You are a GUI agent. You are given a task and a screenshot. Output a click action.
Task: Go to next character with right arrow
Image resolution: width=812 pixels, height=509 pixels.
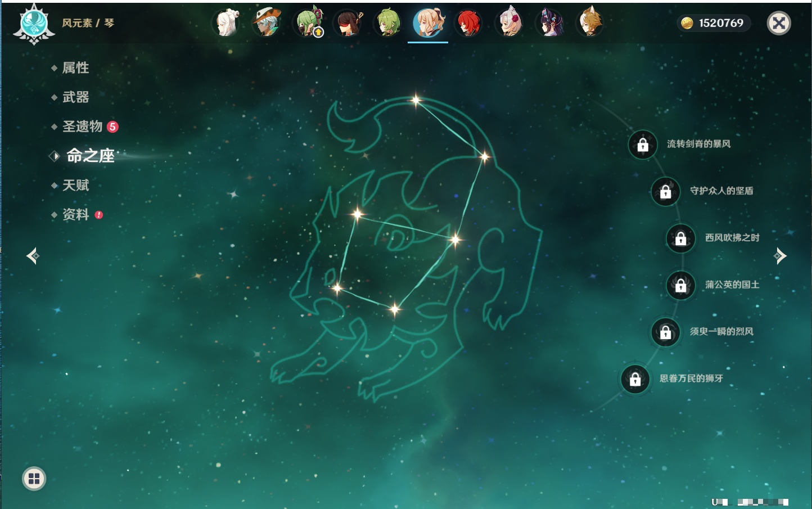[x=780, y=256]
